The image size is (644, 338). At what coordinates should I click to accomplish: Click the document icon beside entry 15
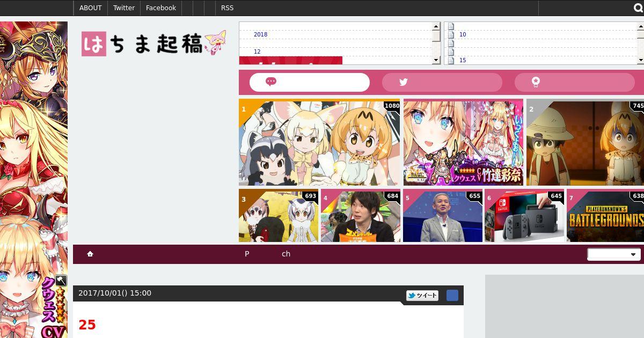451,60
